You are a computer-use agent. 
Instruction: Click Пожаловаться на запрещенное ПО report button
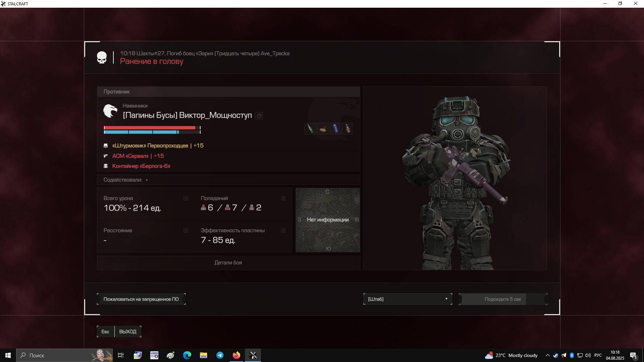pos(141,299)
